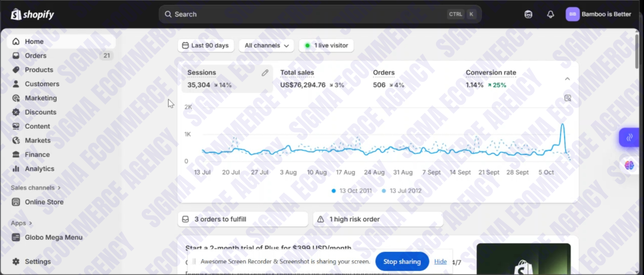Screen dimensions: 644x275
Task: Click the Orders inbox icon in sidebar
Action: (16, 56)
